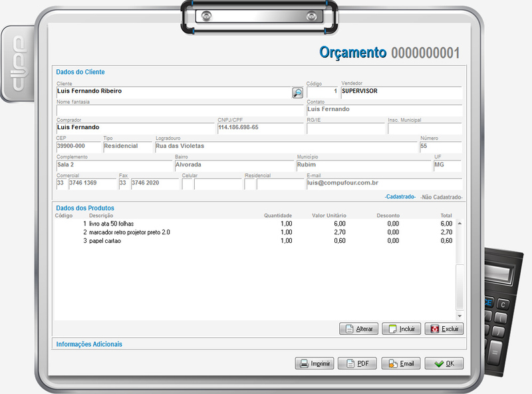Click into the Nome fantasia field
The width and height of the screenshot is (532, 394).
[x=180, y=110]
